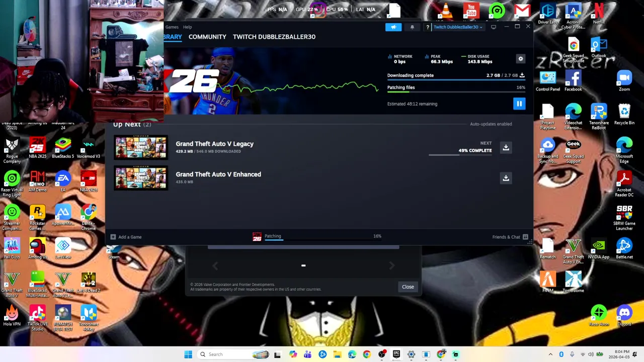The height and width of the screenshot is (362, 644).
Task: Open Gmail desktop shortcut
Action: point(522,11)
